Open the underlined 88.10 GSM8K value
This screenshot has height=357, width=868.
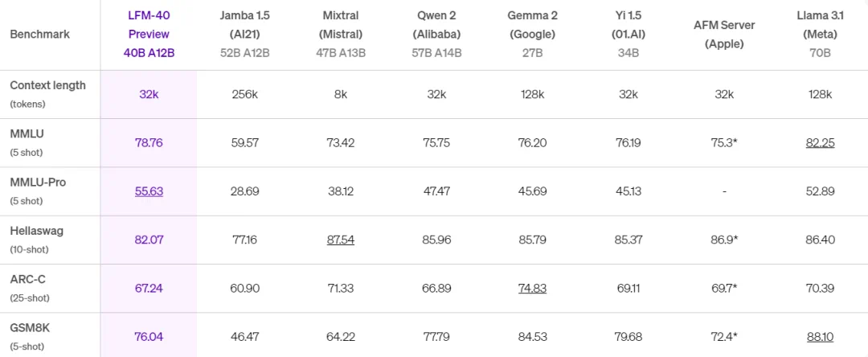[x=820, y=336]
